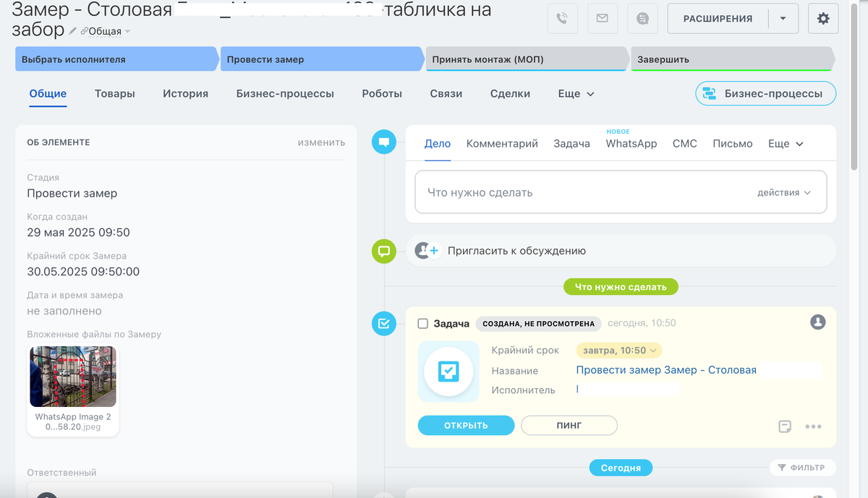Select the Задача editor tab

click(x=572, y=144)
